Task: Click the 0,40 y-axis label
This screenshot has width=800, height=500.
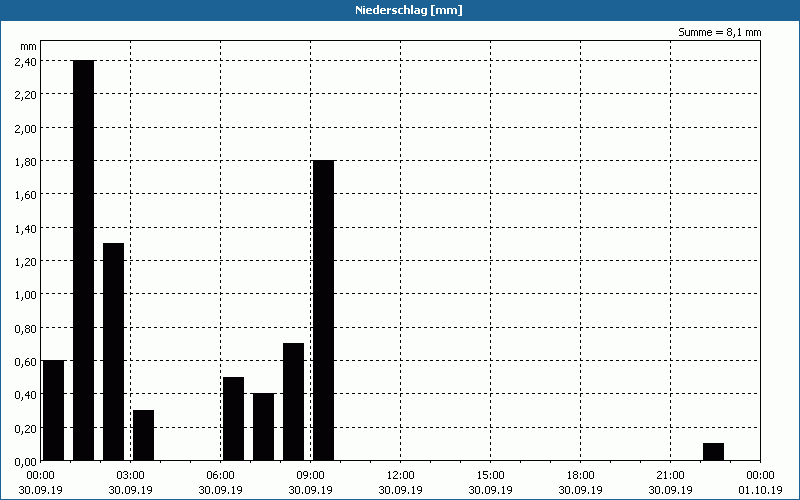Action: click(26, 394)
